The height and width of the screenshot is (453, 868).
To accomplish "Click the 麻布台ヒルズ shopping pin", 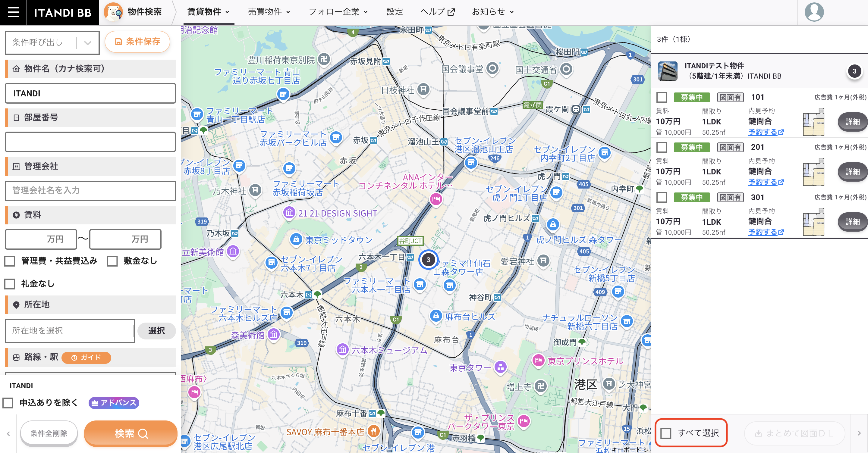I will (x=436, y=316).
